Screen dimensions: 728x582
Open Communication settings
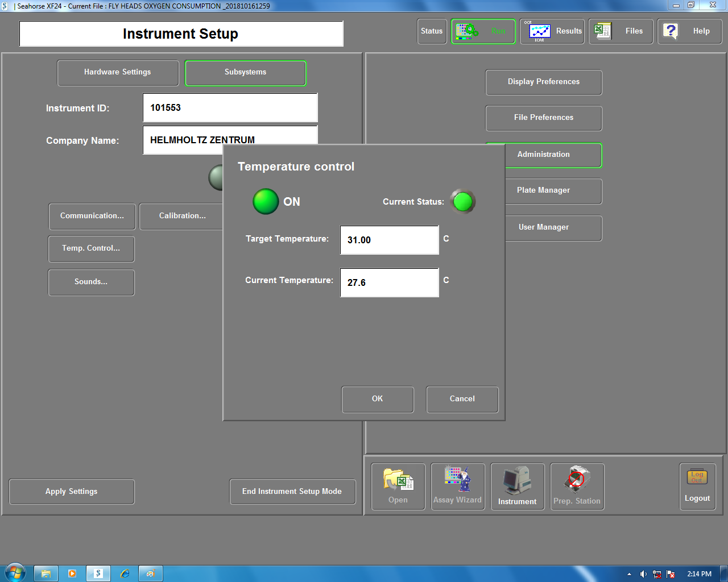92,217
